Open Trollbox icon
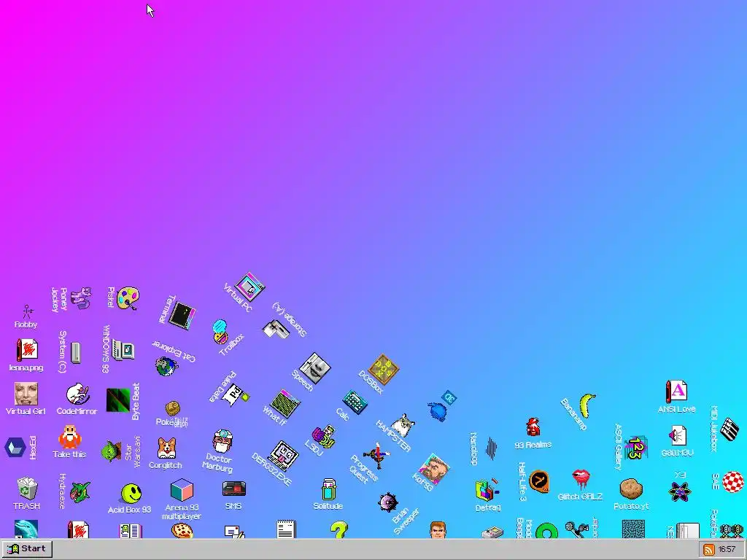The width and height of the screenshot is (747, 560). (220, 332)
